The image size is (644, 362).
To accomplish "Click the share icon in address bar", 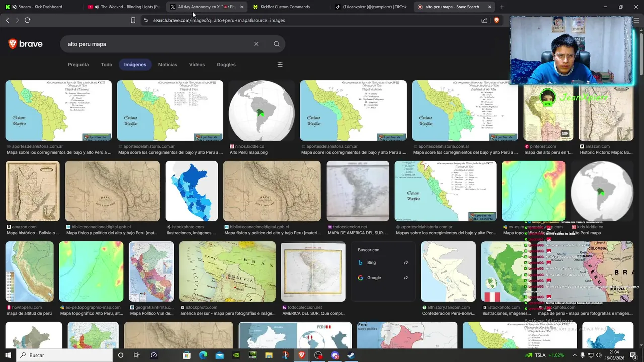I will tap(484, 20).
